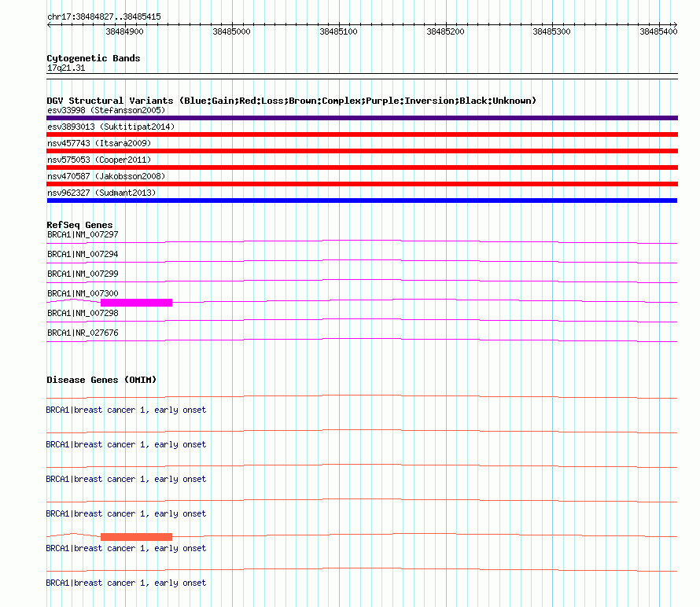Click ruler coordinate 38484900

124,31
